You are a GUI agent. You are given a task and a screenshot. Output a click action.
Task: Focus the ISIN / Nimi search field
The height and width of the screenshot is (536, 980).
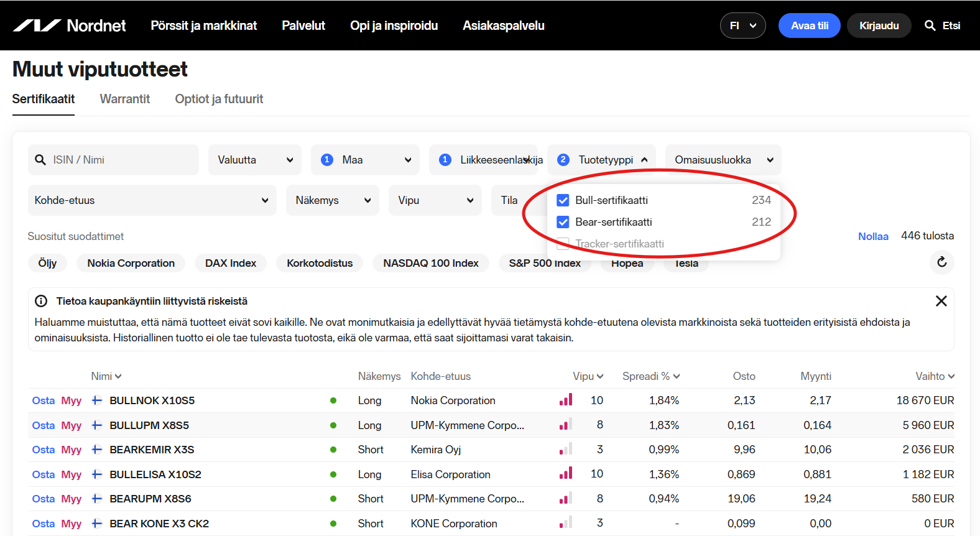point(113,160)
